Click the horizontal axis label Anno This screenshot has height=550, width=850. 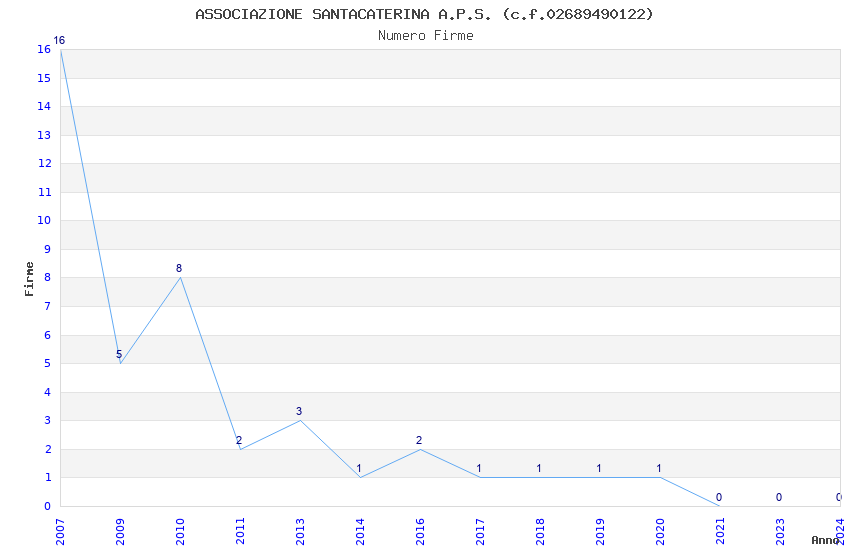click(825, 540)
